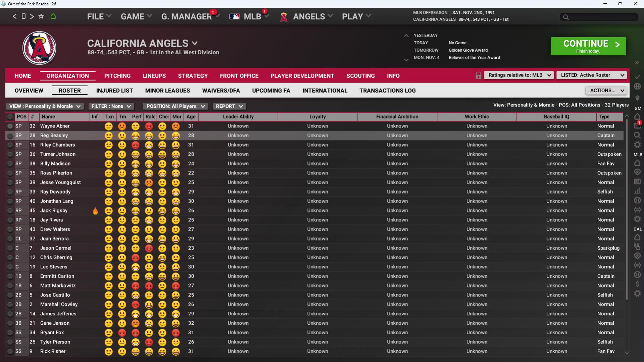Expand the Ratings relative to: MLB dropdown

point(519,75)
